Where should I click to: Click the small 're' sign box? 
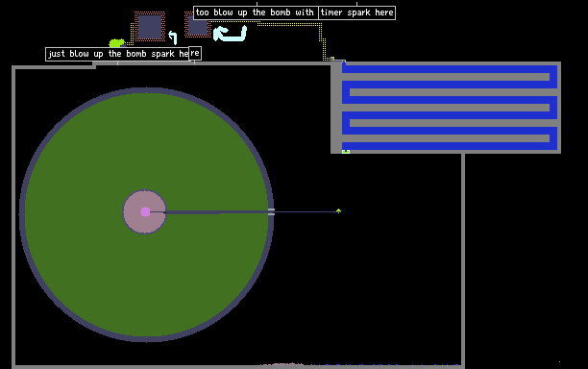point(195,53)
